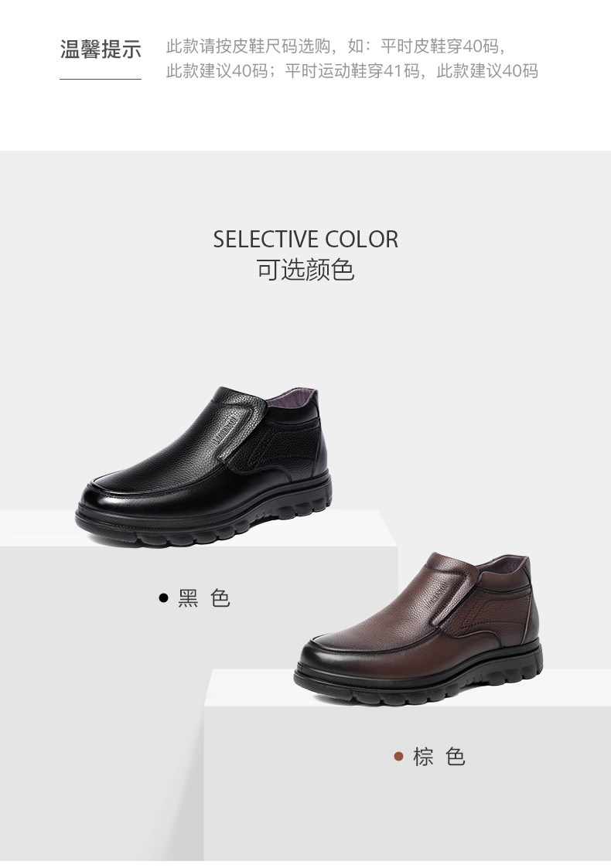Image resolution: width=611 pixels, height=868 pixels.
Task: Click the SELECTIVE COLOR heading
Action: pos(305,239)
